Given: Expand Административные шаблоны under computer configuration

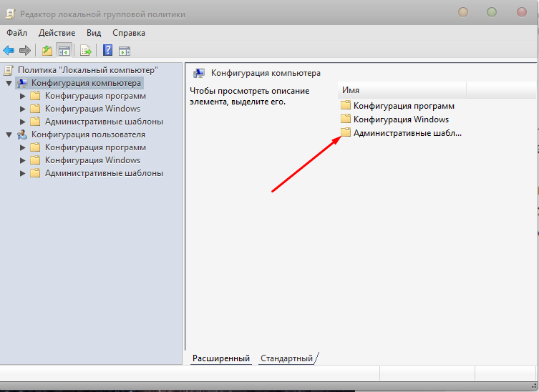Looking at the screenshot, I should 23,122.
